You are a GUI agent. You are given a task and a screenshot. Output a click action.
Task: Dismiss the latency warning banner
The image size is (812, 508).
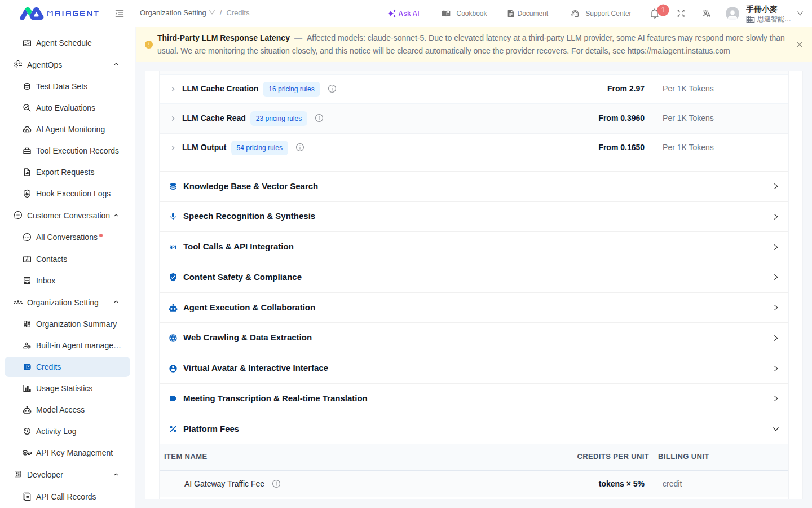pos(800,45)
